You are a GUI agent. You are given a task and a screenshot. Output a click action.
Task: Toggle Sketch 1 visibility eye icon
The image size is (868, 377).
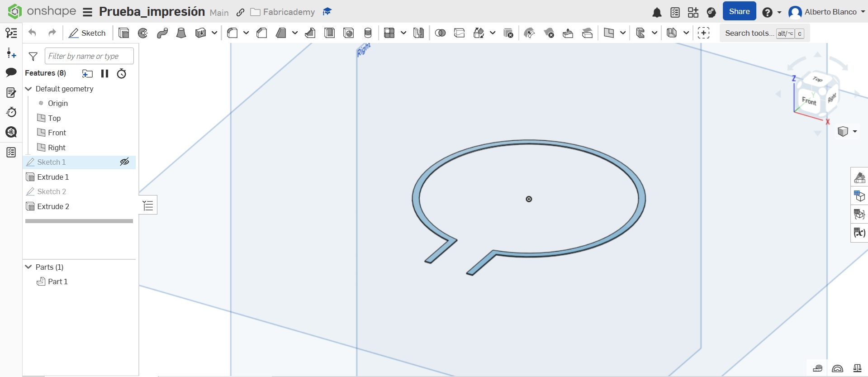pyautogui.click(x=124, y=162)
